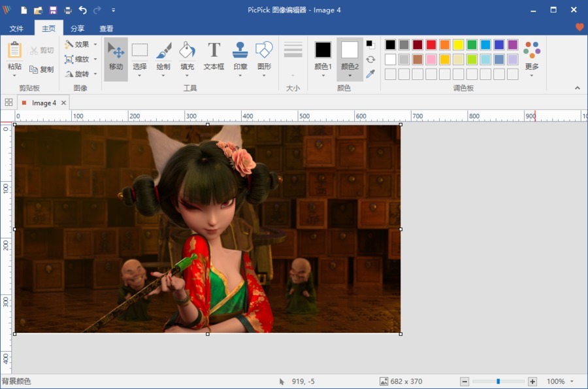Click the canvas image of the girl
Image resolution: width=588 pixels, height=389 pixels.
point(208,229)
